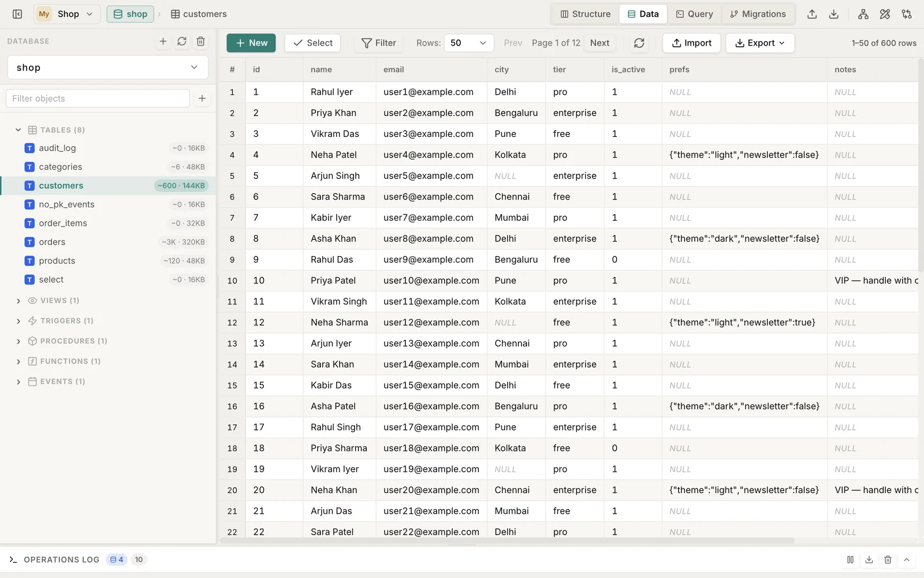Open the My Shop connection dropdown

66,14
